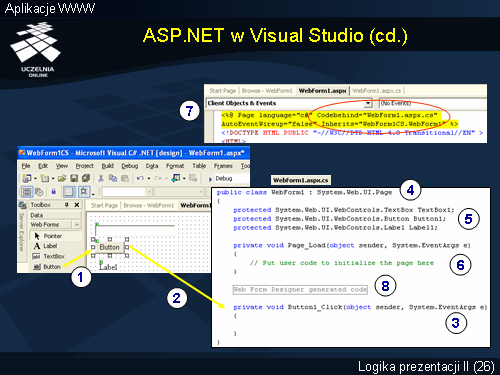Click the WebForm1.aspx.cs code file tab

pyautogui.click(x=301, y=180)
